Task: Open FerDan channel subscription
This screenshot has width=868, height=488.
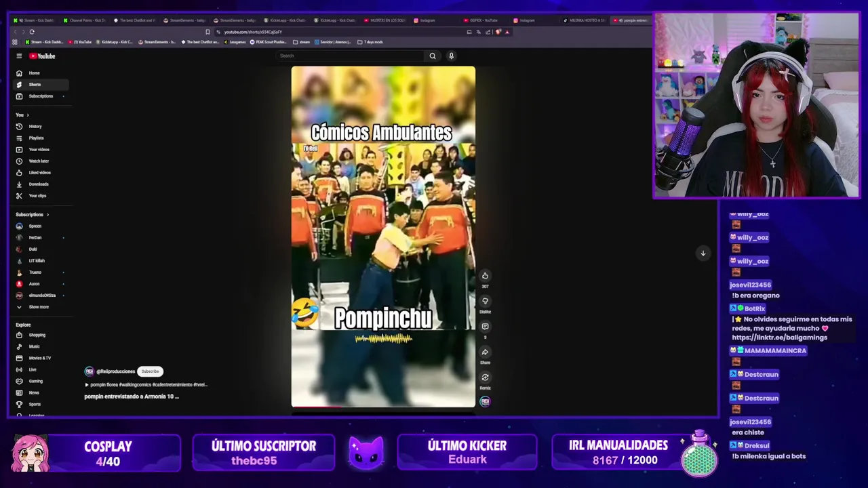Action: pyautogui.click(x=41, y=238)
